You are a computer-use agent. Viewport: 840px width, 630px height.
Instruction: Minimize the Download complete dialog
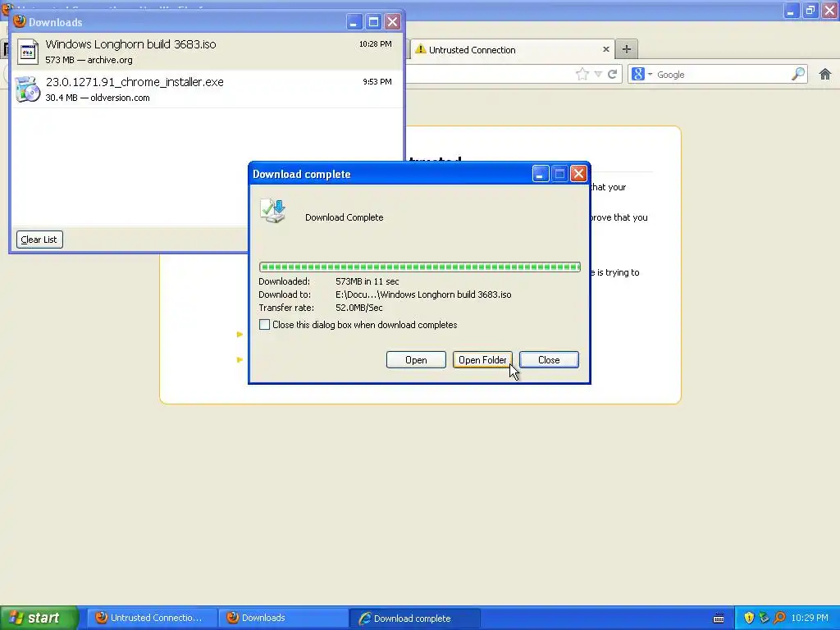[540, 174]
